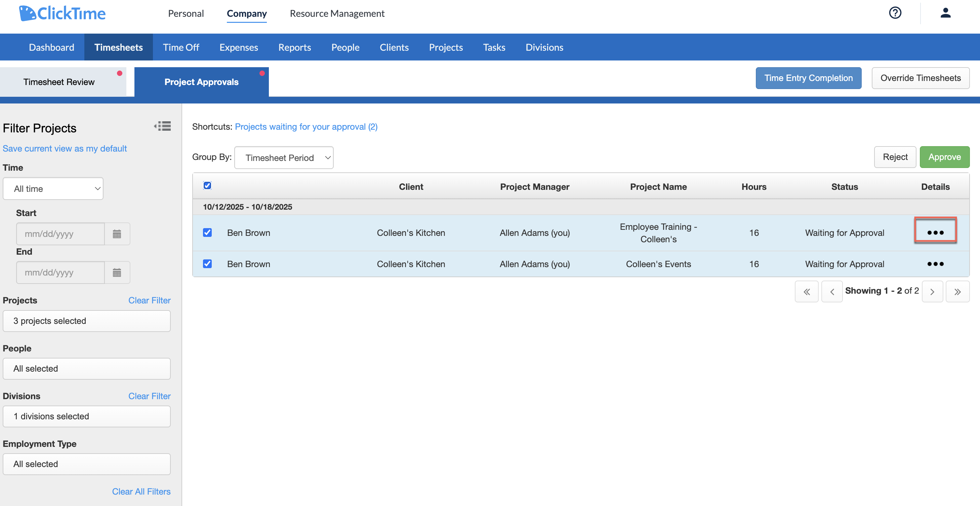The height and width of the screenshot is (506, 980).
Task: Switch to the Personal section
Action: click(186, 13)
